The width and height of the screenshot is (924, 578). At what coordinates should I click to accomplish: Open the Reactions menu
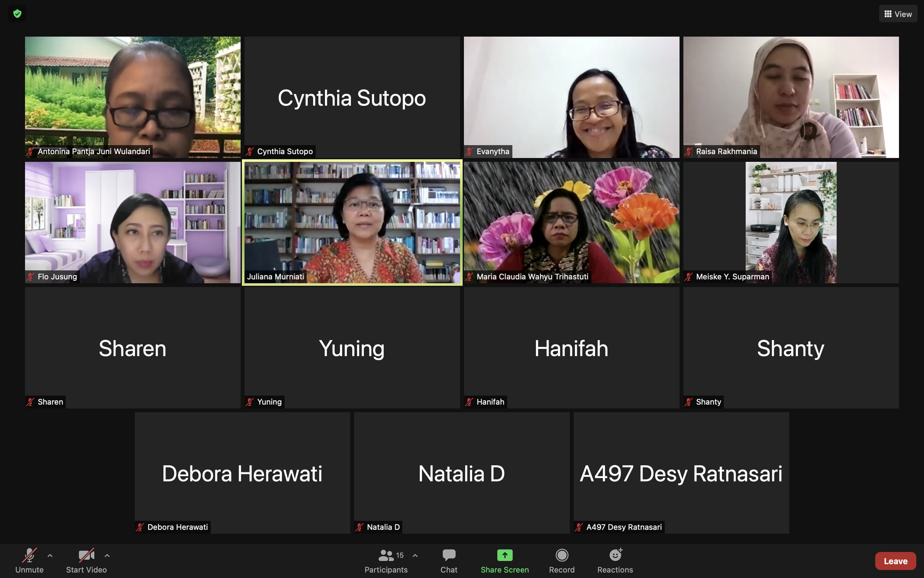[615, 560]
